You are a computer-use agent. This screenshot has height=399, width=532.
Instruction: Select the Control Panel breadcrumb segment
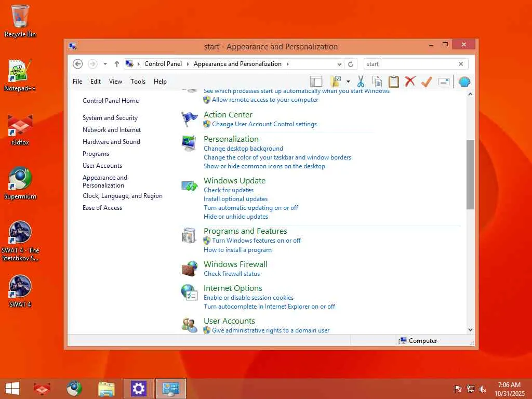pyautogui.click(x=163, y=64)
